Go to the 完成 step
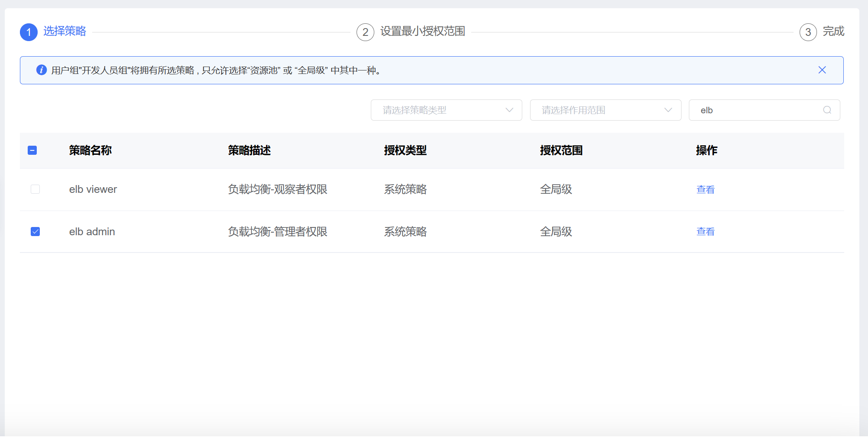868x438 pixels. pyautogui.click(x=833, y=31)
